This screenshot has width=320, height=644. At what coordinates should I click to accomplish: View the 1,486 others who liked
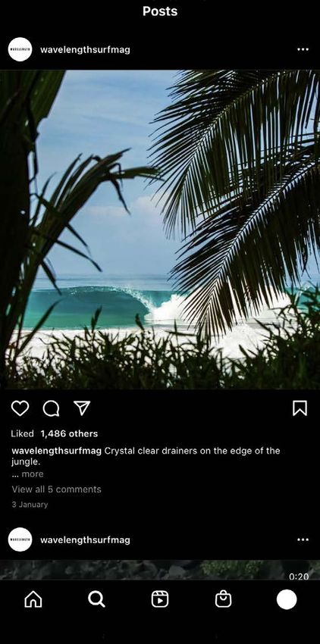(x=69, y=433)
